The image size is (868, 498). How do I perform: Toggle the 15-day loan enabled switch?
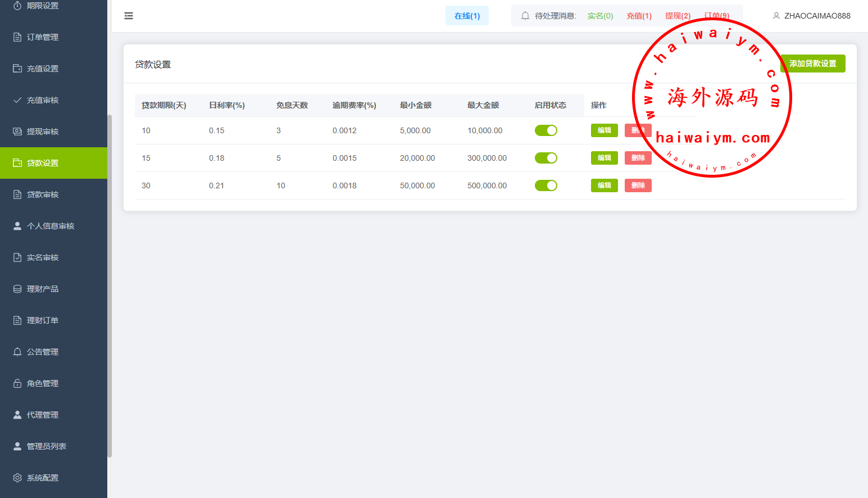546,158
